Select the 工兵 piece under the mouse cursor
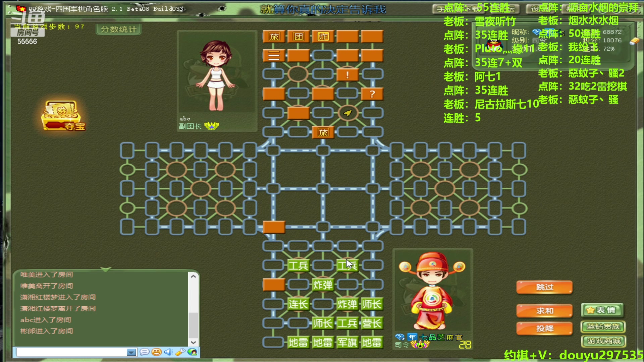 point(347,265)
